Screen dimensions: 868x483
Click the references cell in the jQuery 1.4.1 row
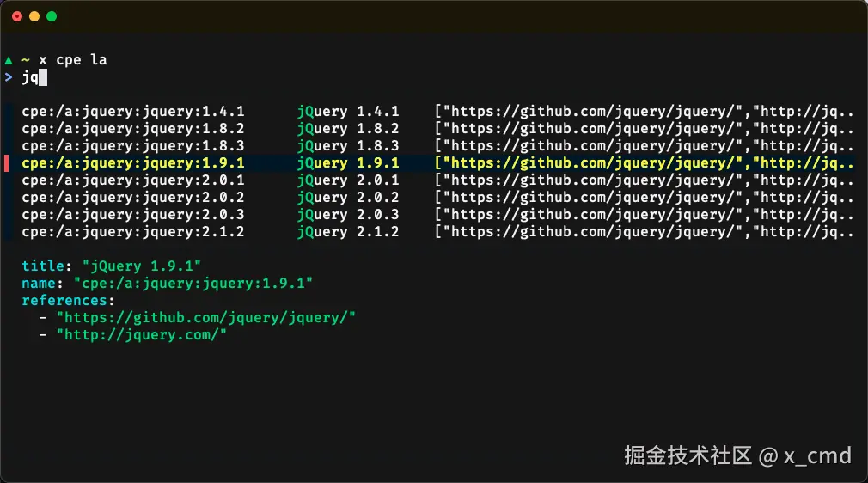(x=644, y=112)
